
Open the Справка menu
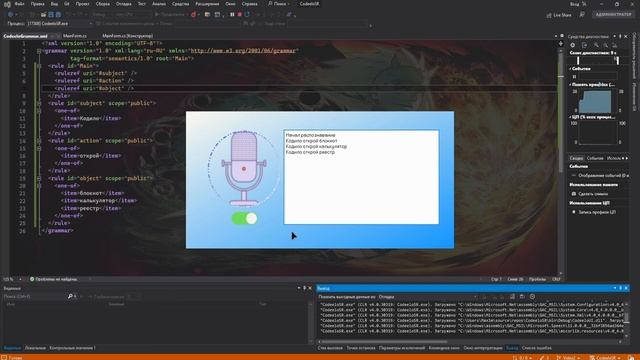click(x=249, y=4)
